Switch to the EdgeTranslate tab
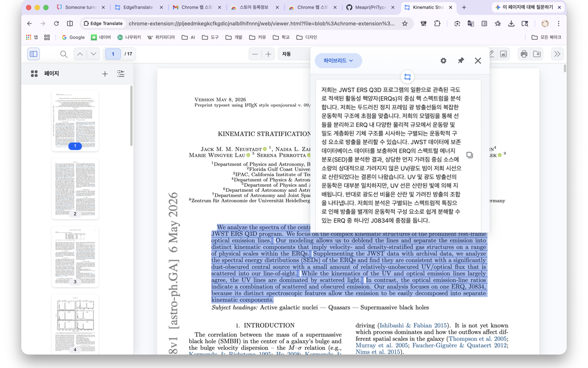The width and height of the screenshot is (588, 368). click(139, 7)
